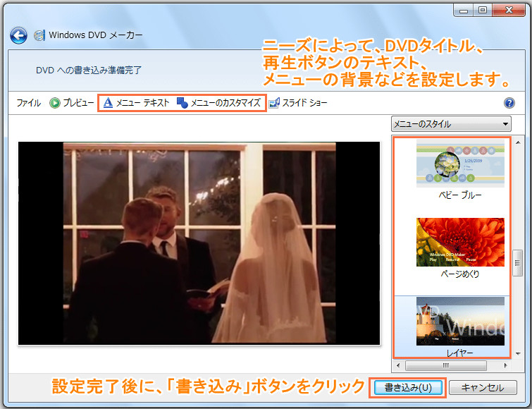Select the レイヤー menu style thumbnail

(460, 321)
